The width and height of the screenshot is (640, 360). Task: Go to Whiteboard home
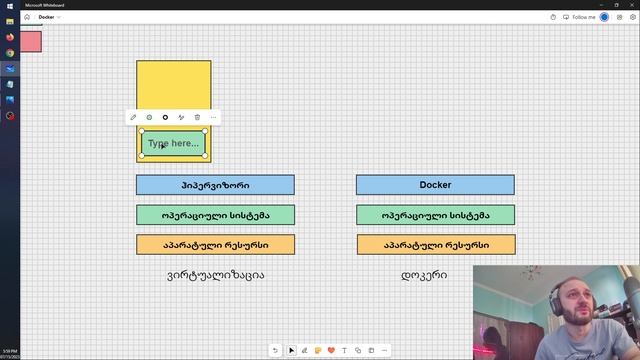(x=27, y=17)
